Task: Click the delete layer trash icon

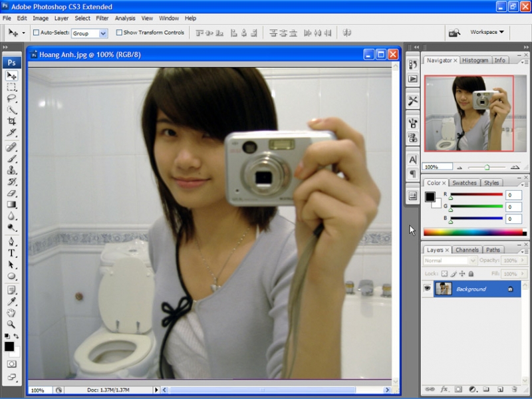Action: click(514, 389)
